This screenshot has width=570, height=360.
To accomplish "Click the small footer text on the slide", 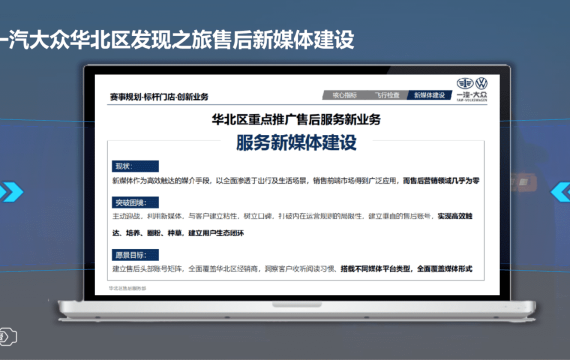I will (127, 288).
